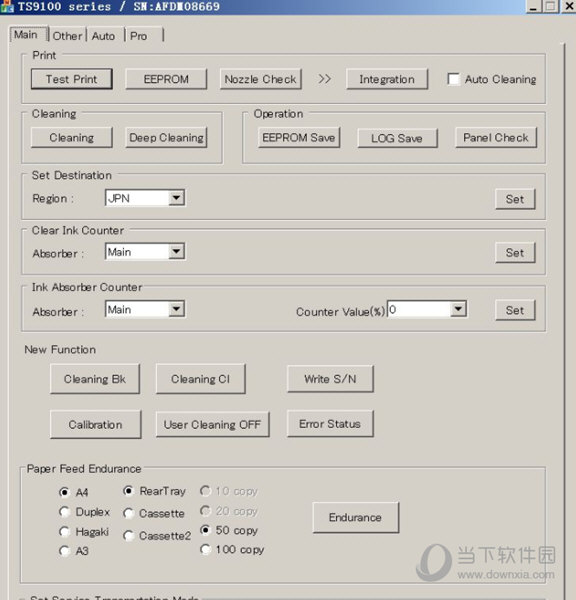Screen dimensions: 576x600
Task: Click the EEPROM print button
Action: [166, 79]
